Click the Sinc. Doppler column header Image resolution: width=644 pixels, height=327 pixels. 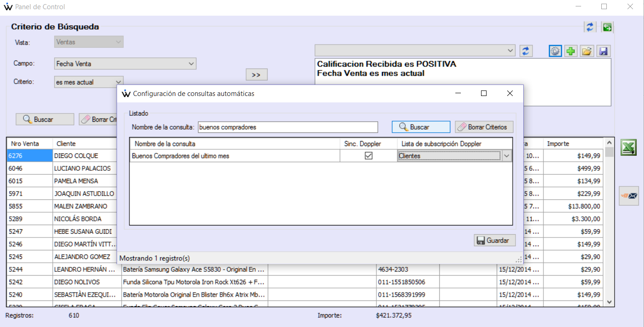[x=368, y=144]
